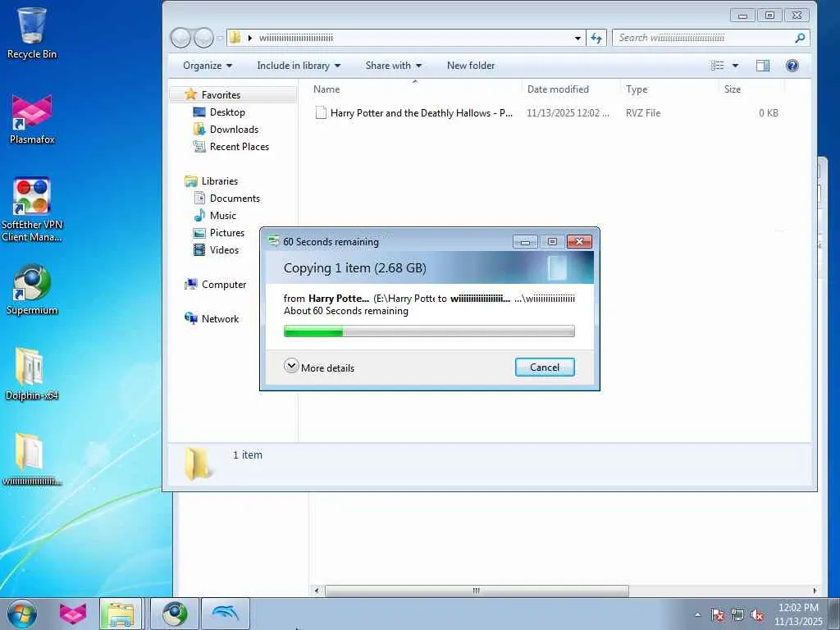Click the address bar path arrow
This screenshot has height=630, width=840.
coord(249,38)
